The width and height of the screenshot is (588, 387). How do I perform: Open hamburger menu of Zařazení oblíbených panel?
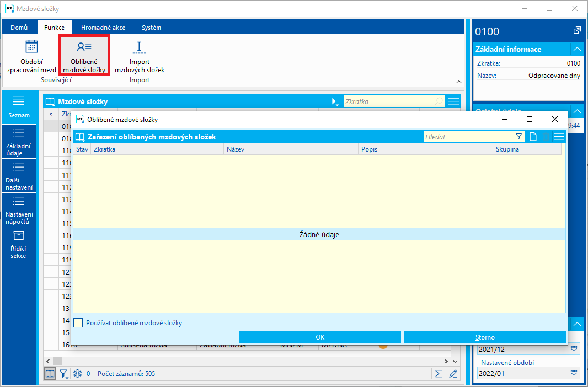[559, 137]
